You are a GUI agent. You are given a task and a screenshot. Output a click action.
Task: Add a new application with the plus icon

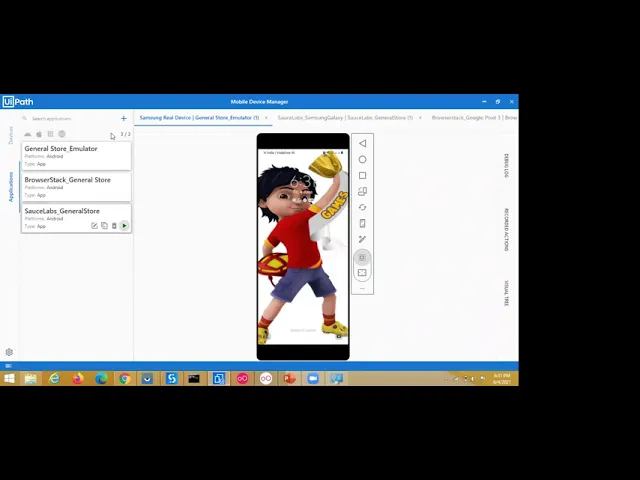click(x=124, y=118)
